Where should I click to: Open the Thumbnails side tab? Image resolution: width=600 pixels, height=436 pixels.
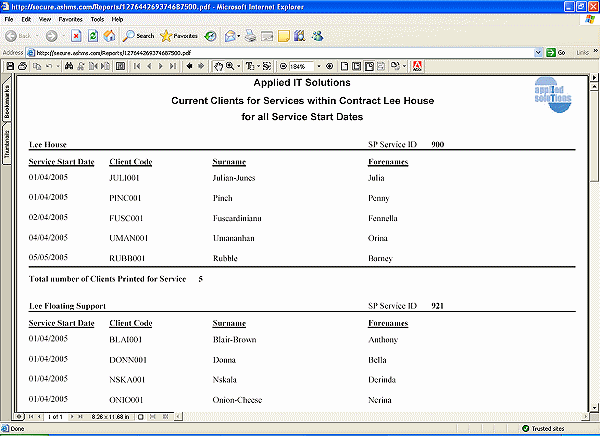[6, 142]
